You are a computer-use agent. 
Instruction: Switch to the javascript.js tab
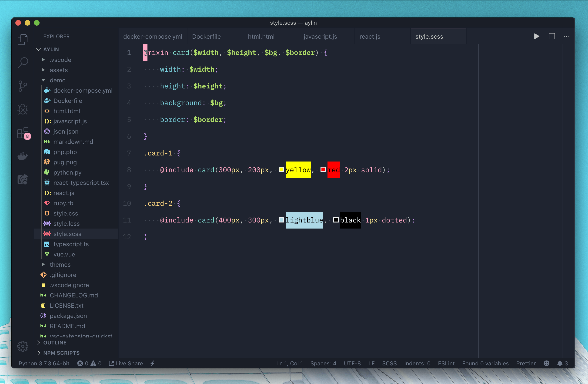tap(320, 37)
